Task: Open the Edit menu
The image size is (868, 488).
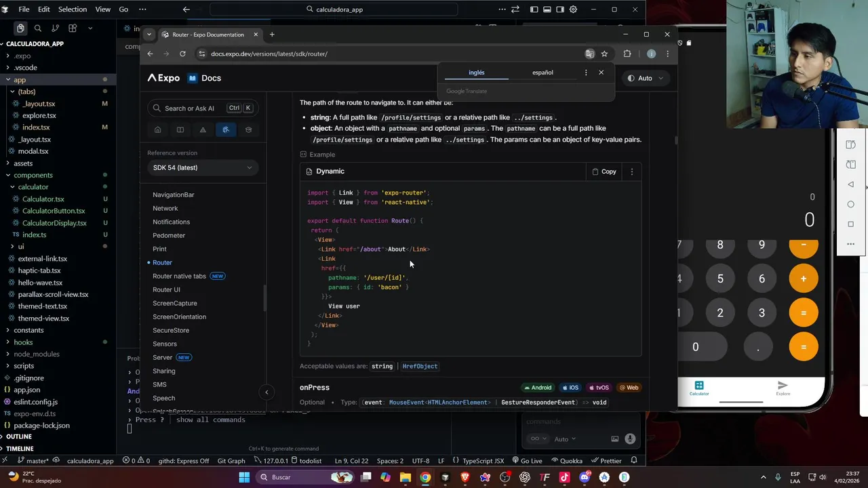Action: (44, 9)
